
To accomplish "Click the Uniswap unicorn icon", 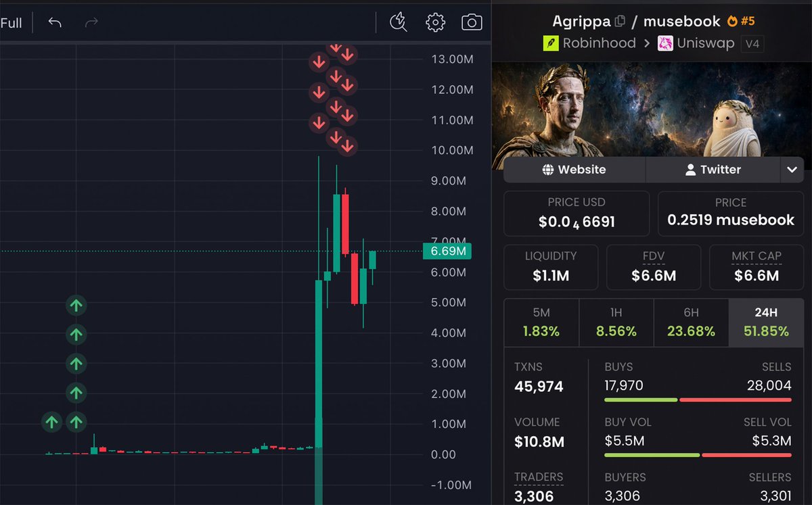I will (665, 43).
